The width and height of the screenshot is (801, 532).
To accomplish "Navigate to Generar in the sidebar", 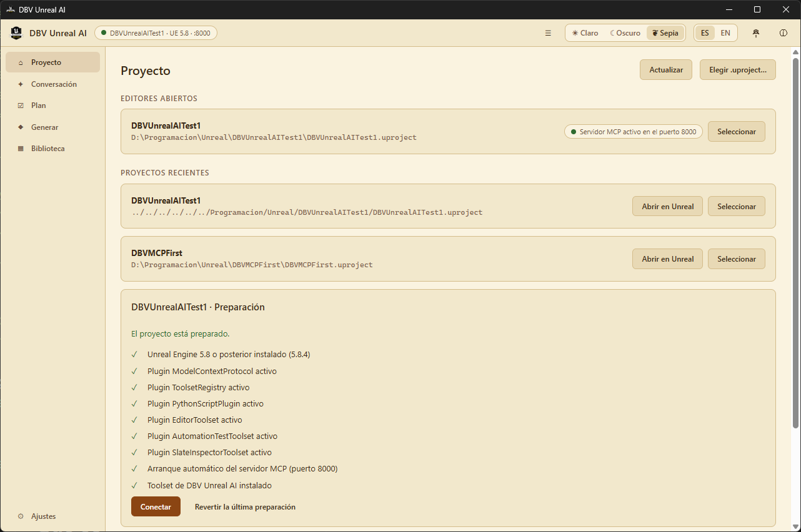I will click(x=52, y=127).
